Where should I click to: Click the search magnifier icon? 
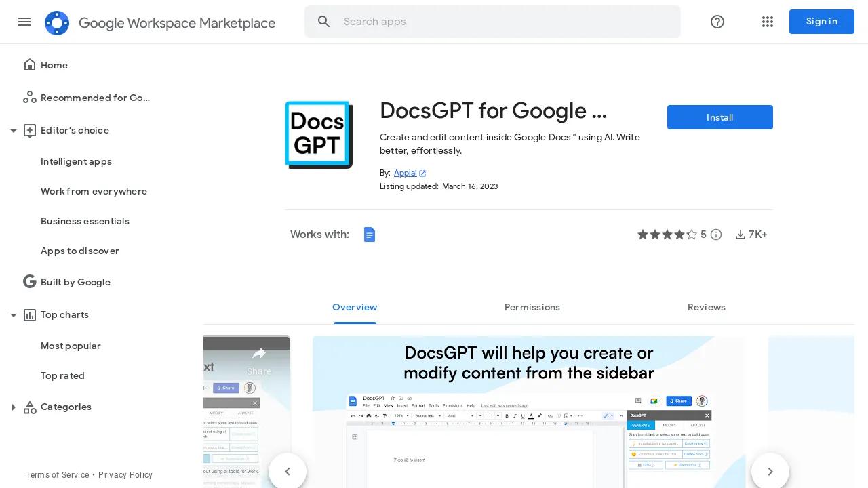[x=324, y=22]
